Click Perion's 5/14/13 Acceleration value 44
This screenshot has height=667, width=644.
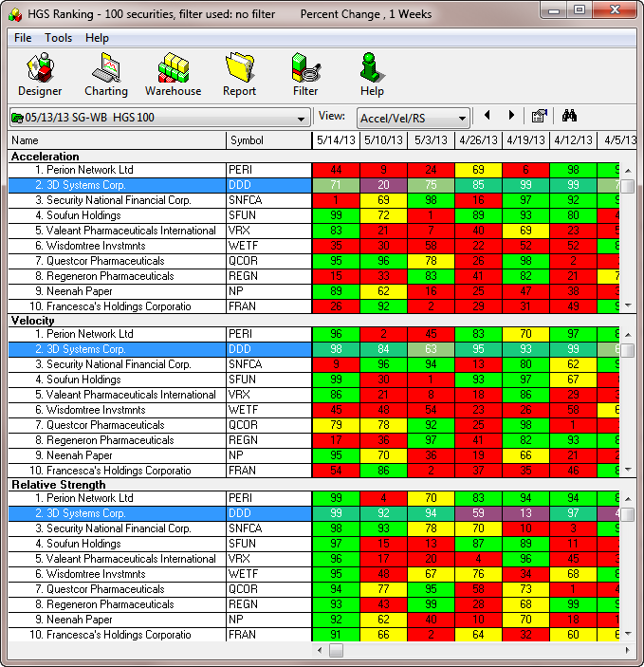coord(336,170)
